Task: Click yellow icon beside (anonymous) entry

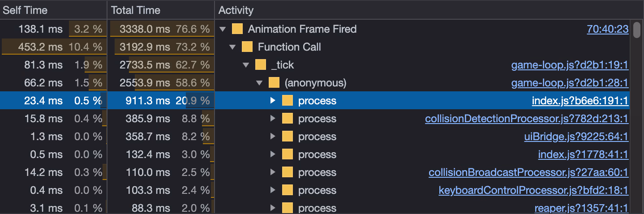Action: (274, 83)
